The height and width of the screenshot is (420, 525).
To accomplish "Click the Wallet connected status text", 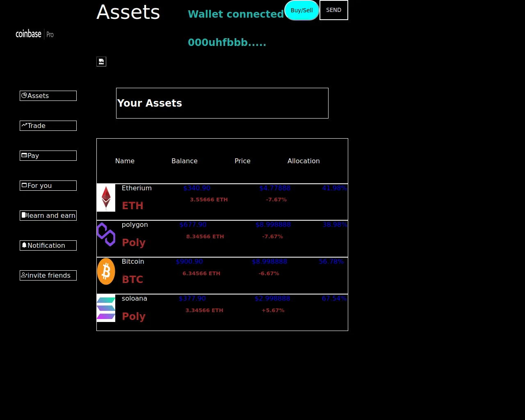I will [236, 14].
